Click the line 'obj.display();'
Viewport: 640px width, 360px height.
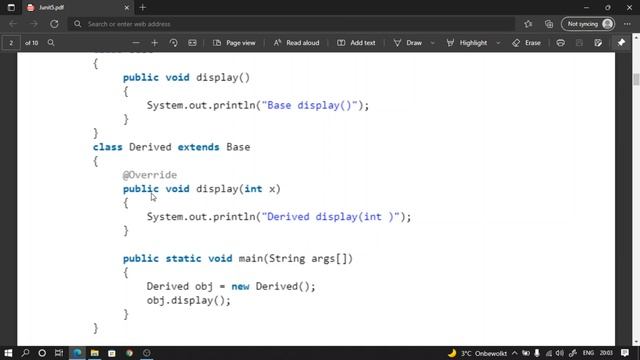189,301
